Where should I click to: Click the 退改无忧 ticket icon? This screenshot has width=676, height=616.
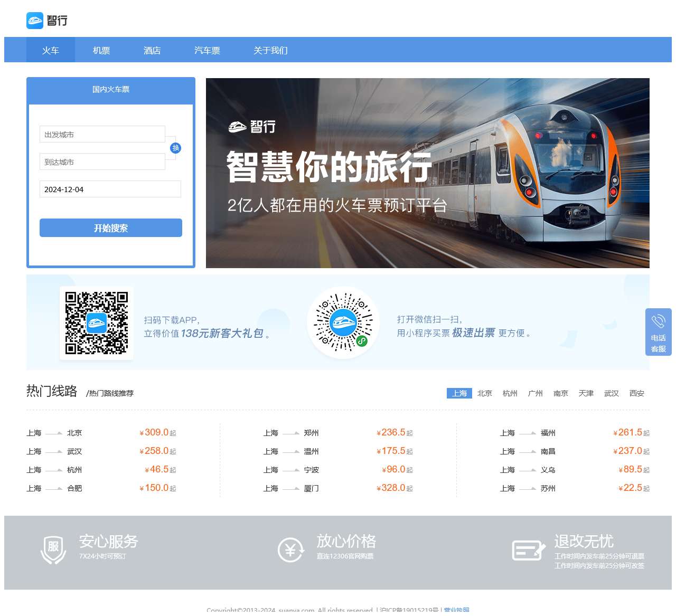click(x=529, y=550)
